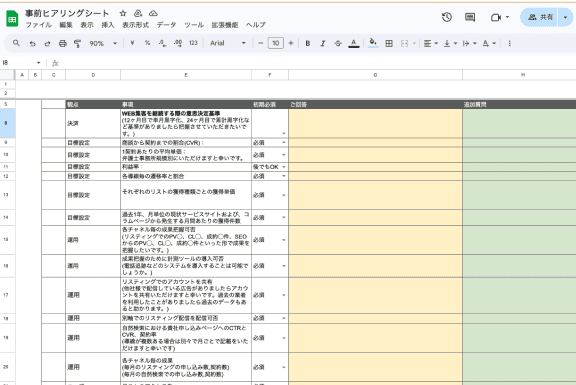Viewport: 576px width, 385px height.
Task: Click the cloud save status icon
Action: 153,13
